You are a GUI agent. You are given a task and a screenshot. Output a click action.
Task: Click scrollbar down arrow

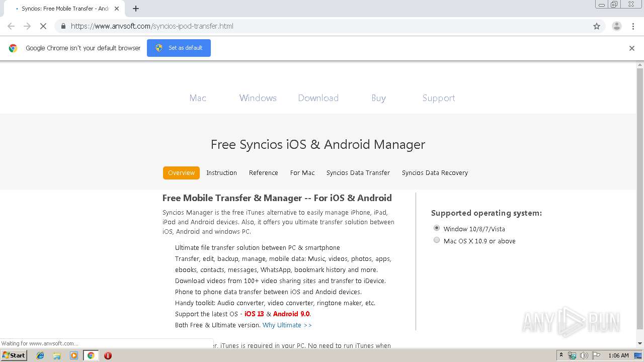(640, 343)
